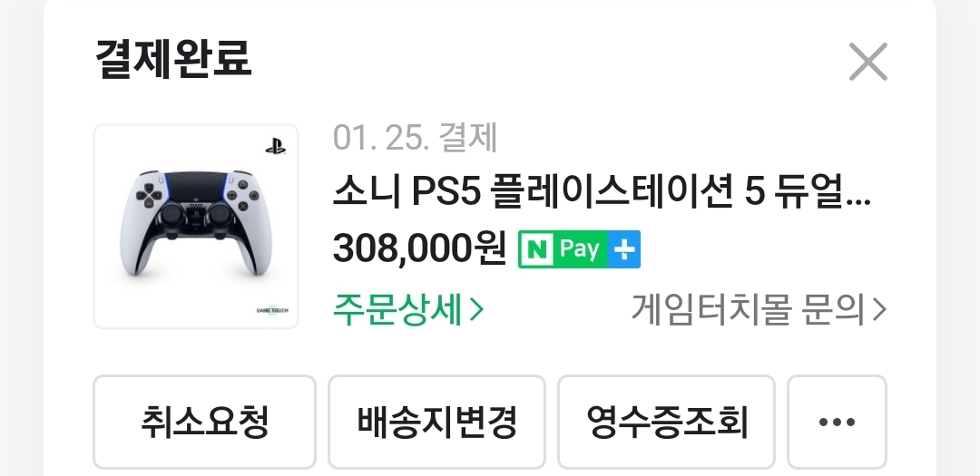Open the 주문상세 order details link
Screen dimensions: 980x476
[x=408, y=309]
